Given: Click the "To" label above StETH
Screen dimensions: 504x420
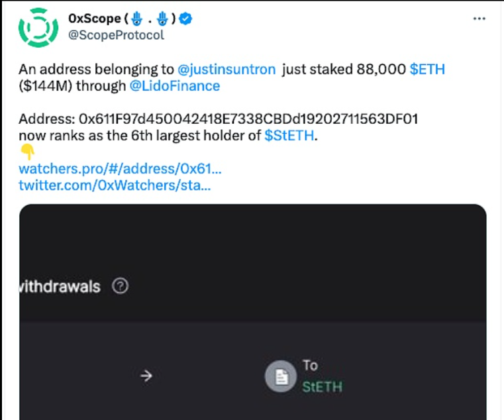Looking at the screenshot, I should click(310, 365).
